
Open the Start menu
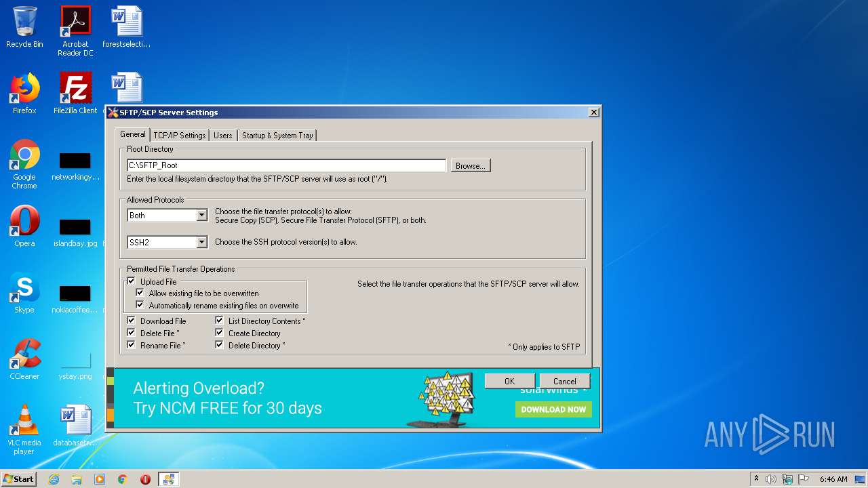pos(18,479)
